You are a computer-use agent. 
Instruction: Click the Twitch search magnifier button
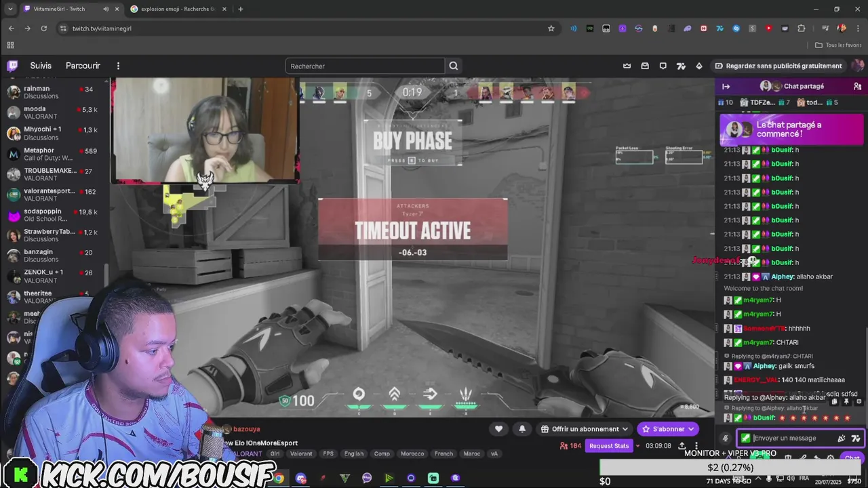coord(454,66)
